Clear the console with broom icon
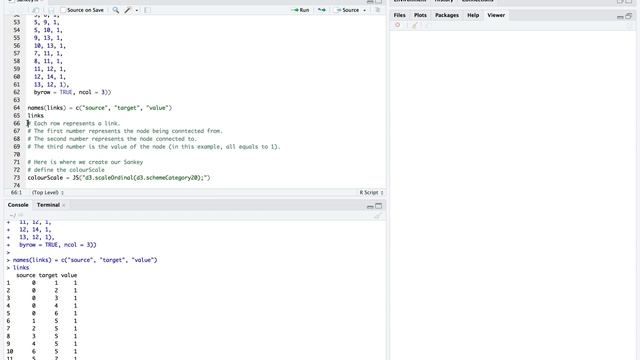 (x=378, y=216)
